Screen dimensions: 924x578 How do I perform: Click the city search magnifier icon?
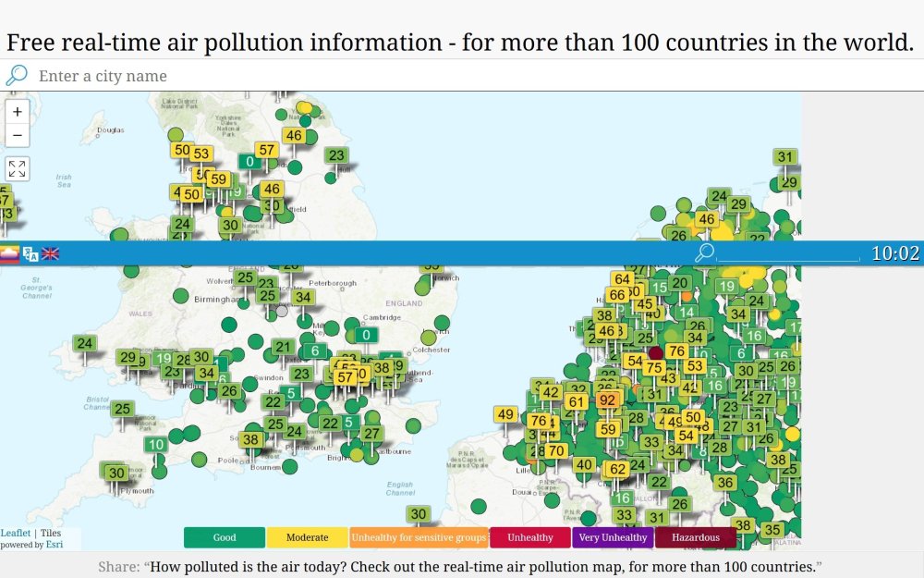[17, 76]
